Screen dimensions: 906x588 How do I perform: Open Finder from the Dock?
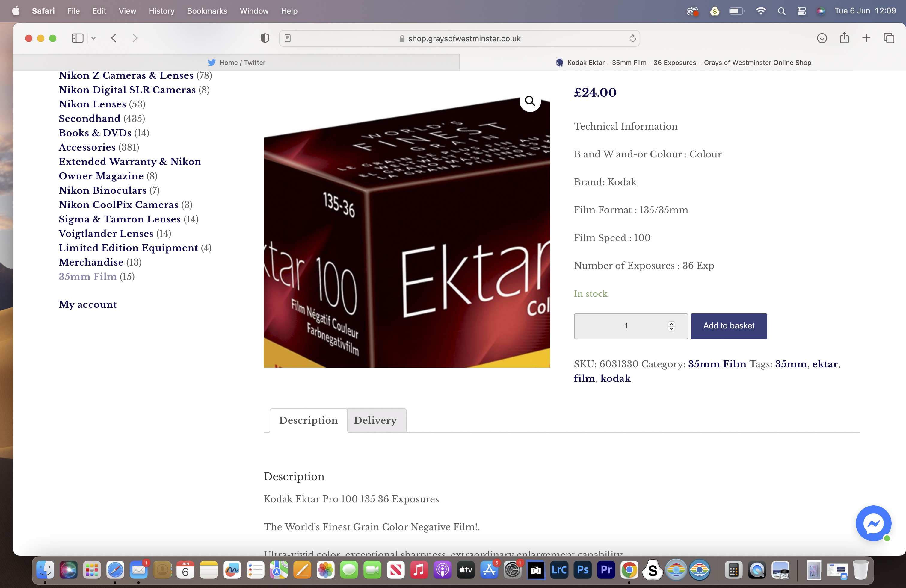click(45, 570)
